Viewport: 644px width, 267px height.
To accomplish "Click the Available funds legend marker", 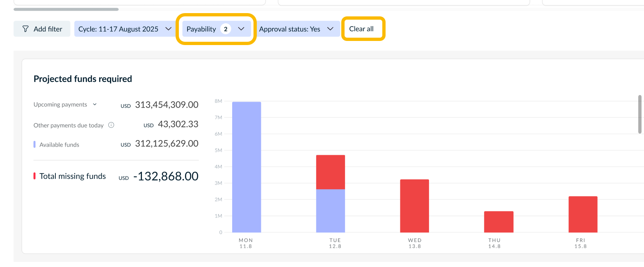I will [34, 145].
